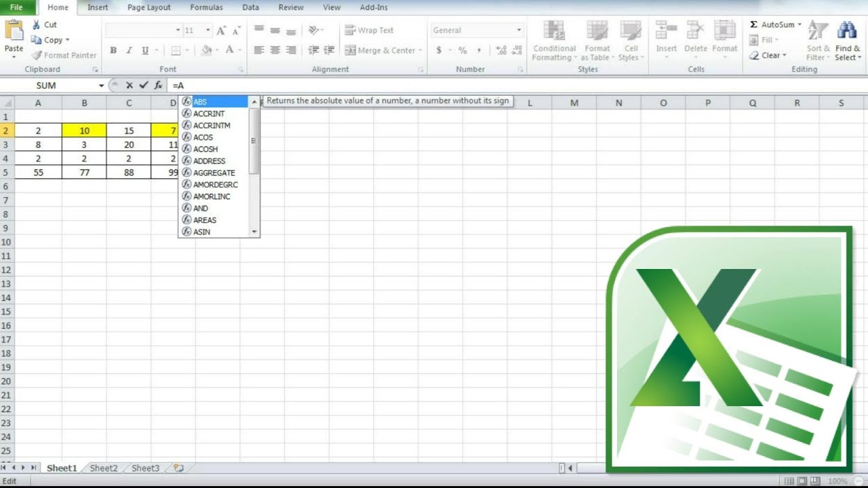Choose AGGREGATE from the function list
Screen dimensions: 868x488
(x=214, y=173)
